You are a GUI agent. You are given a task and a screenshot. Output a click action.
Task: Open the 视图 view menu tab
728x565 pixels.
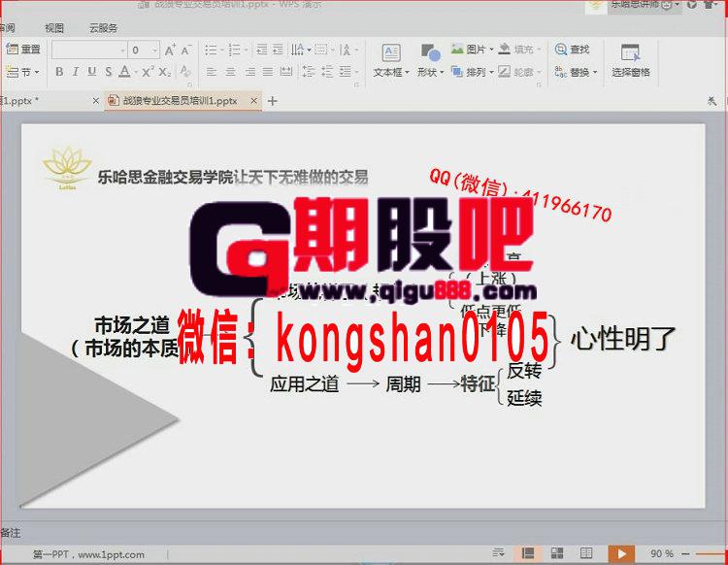point(54,28)
